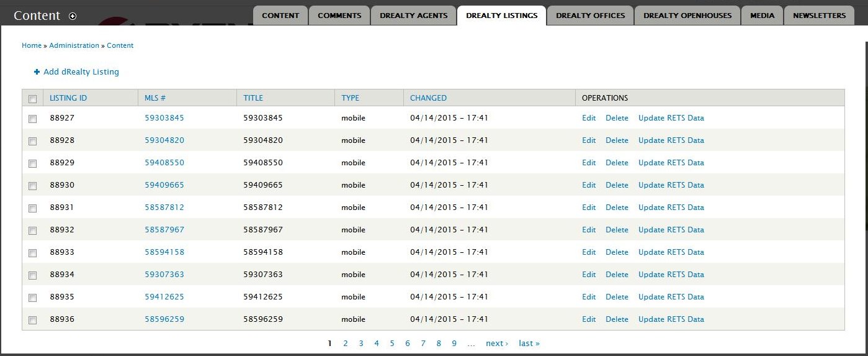
Task: Check the box for listing 88934
Action: [x=32, y=275]
